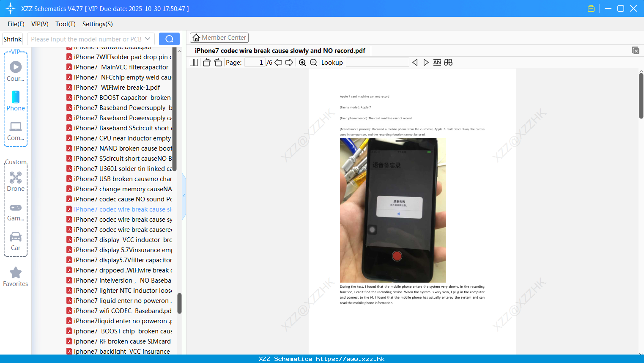Open the XZZ website link in status bar
Screen dimensions: 644x363
pos(350,359)
